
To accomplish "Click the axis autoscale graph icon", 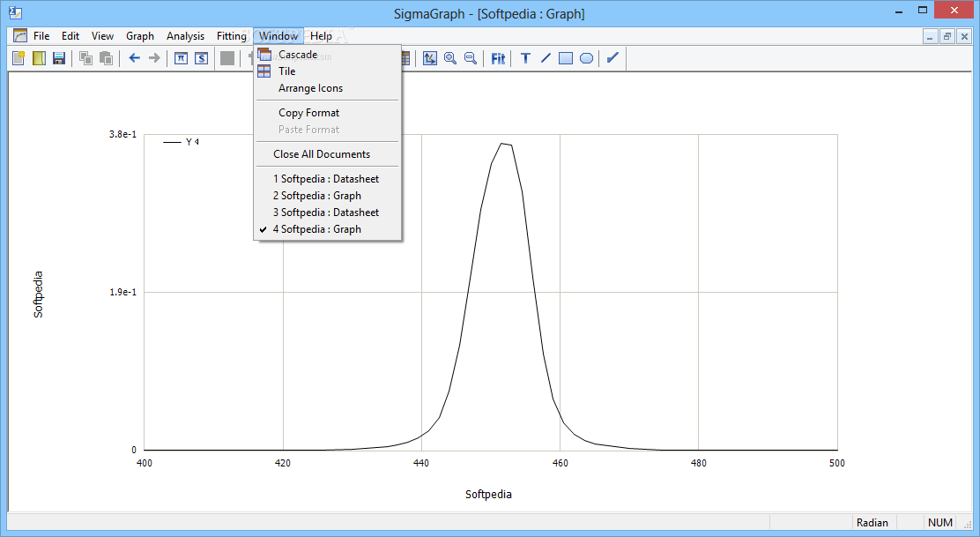I will (x=430, y=58).
